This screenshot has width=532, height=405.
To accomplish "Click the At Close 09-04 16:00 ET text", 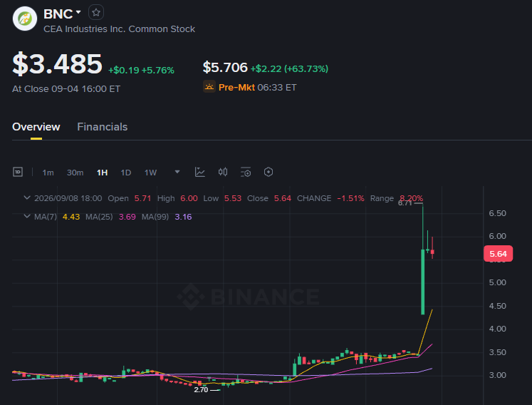I will (66, 89).
